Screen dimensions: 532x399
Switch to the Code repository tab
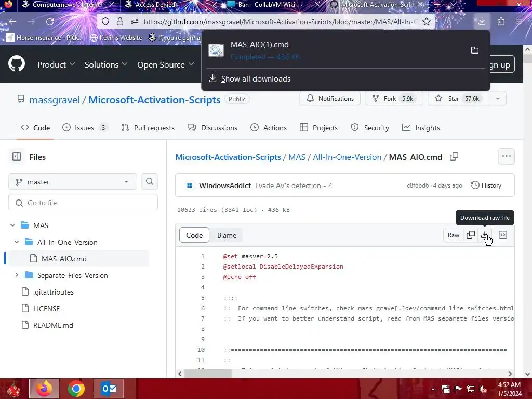pos(35,128)
